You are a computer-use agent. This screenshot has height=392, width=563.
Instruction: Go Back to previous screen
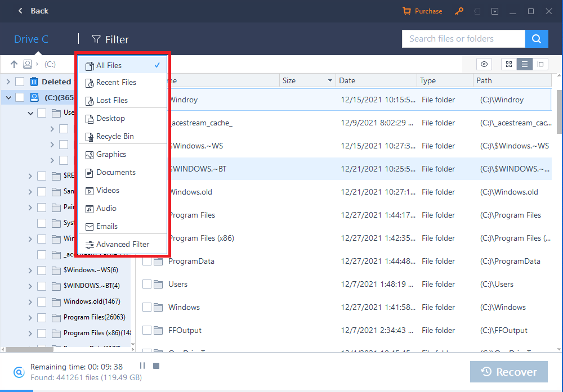33,11
